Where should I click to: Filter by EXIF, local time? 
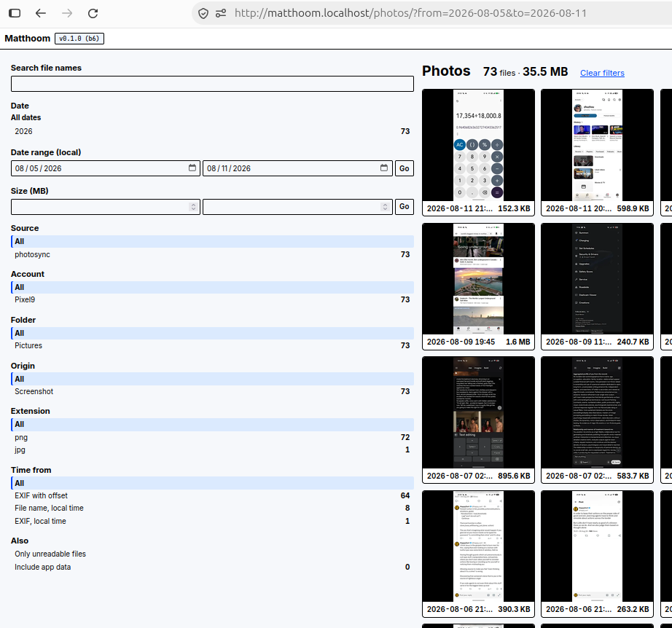pyautogui.click(x=212, y=522)
